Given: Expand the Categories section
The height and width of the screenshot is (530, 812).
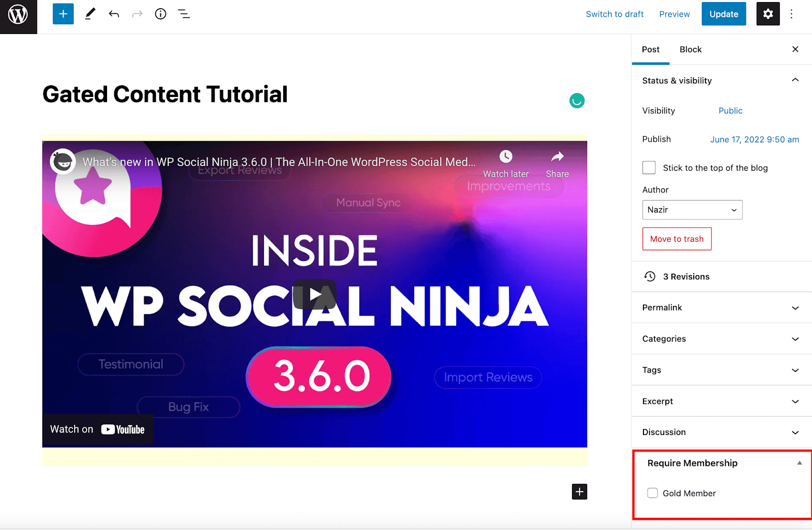Looking at the screenshot, I should coord(722,339).
